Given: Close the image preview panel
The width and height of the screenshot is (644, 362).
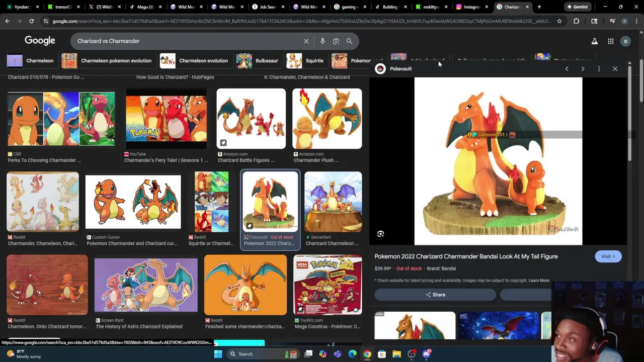Looking at the screenshot, I should pyautogui.click(x=615, y=69).
